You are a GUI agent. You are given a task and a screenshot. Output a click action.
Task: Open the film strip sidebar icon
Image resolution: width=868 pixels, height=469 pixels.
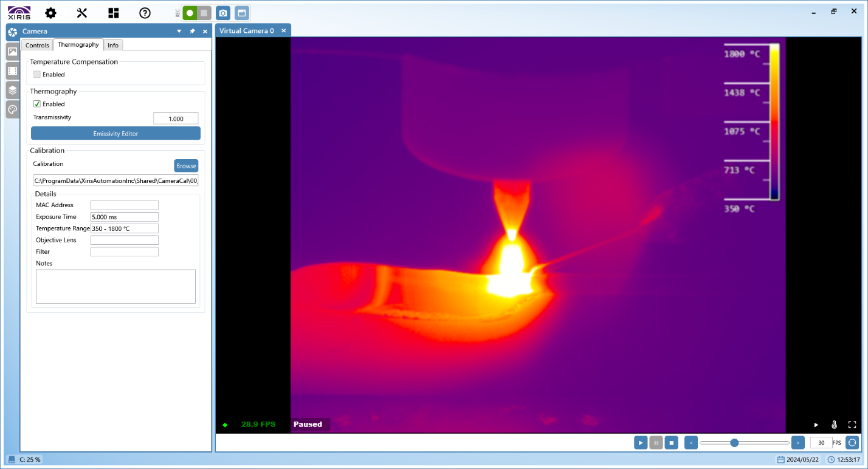pos(12,71)
